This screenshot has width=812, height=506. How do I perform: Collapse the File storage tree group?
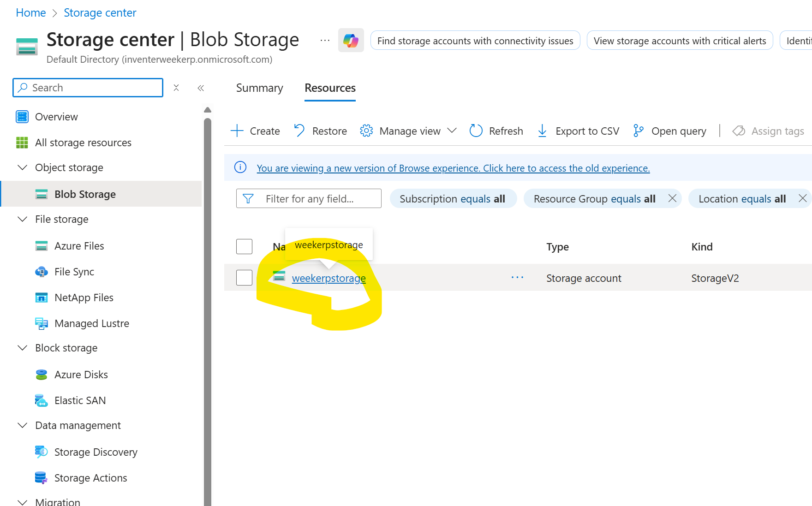[x=22, y=219]
